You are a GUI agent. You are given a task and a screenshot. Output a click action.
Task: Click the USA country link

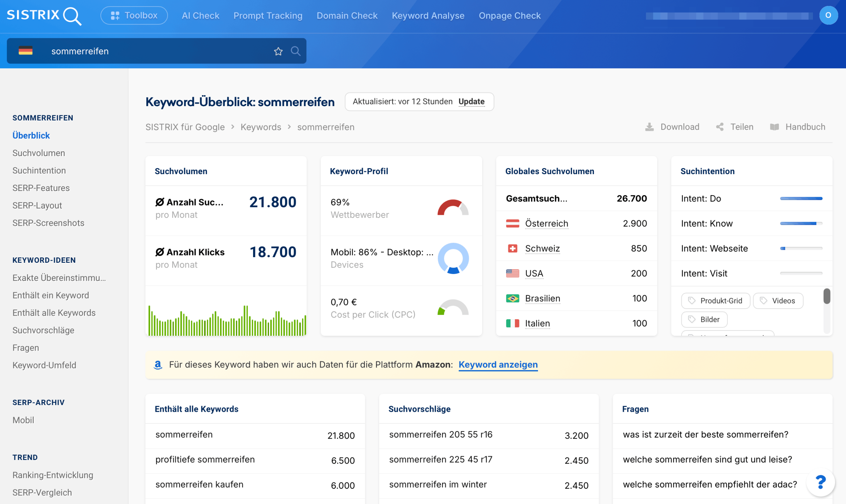534,273
